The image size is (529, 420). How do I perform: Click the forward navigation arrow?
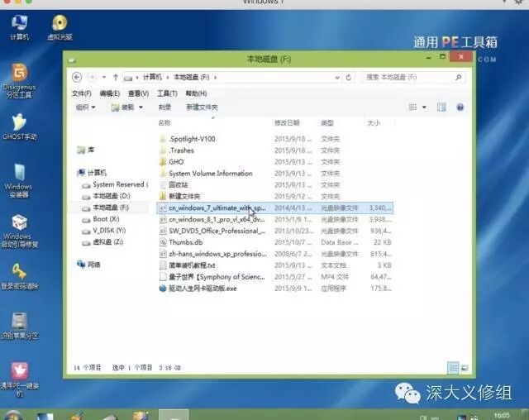pyautogui.click(x=92, y=77)
